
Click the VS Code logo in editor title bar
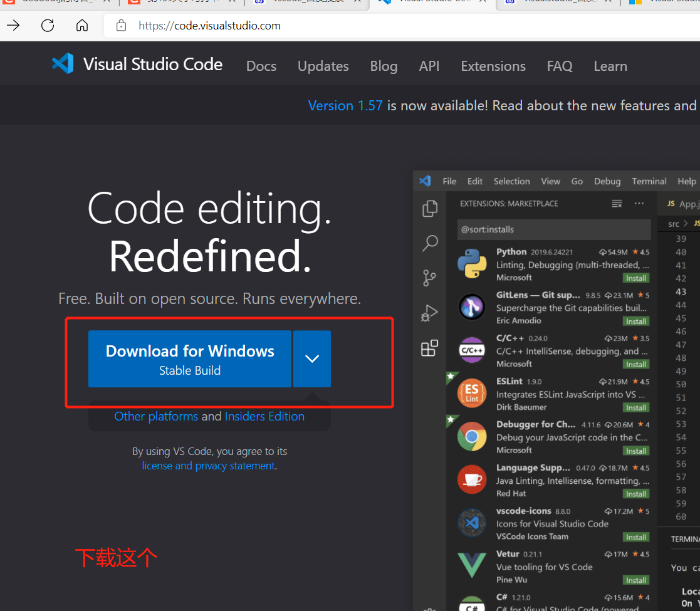click(425, 180)
